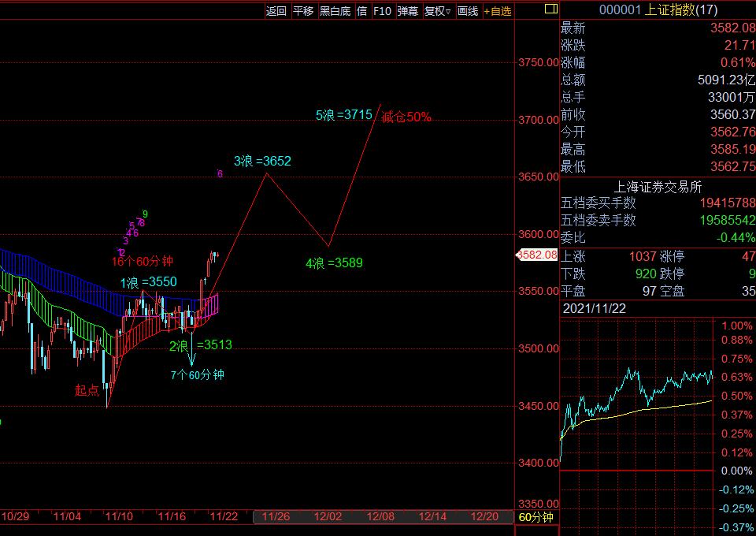Click the 60分钟 period selector
Viewport: 756px width, 536px height.
535,518
